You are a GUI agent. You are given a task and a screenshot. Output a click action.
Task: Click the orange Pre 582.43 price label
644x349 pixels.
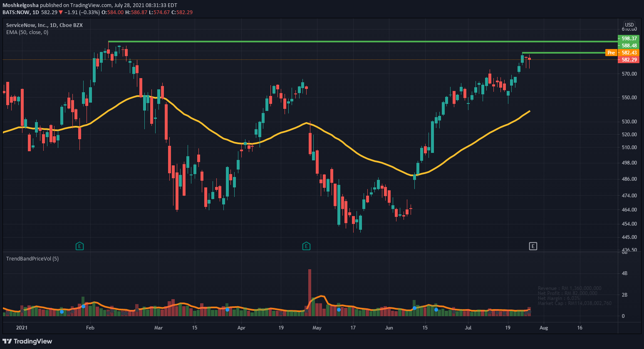click(x=622, y=53)
